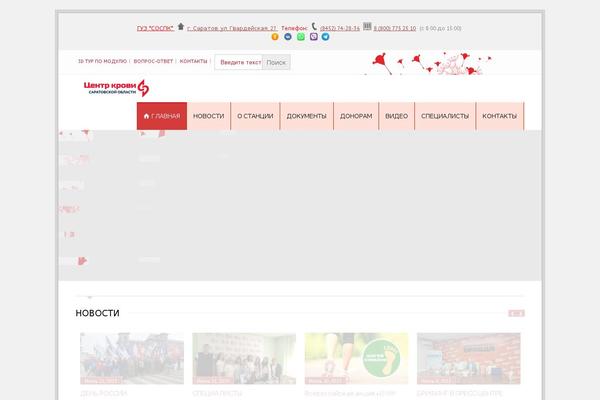Image resolution: width=600 pixels, height=400 pixels.
Task: Click the Поиск search button
Action: point(276,62)
